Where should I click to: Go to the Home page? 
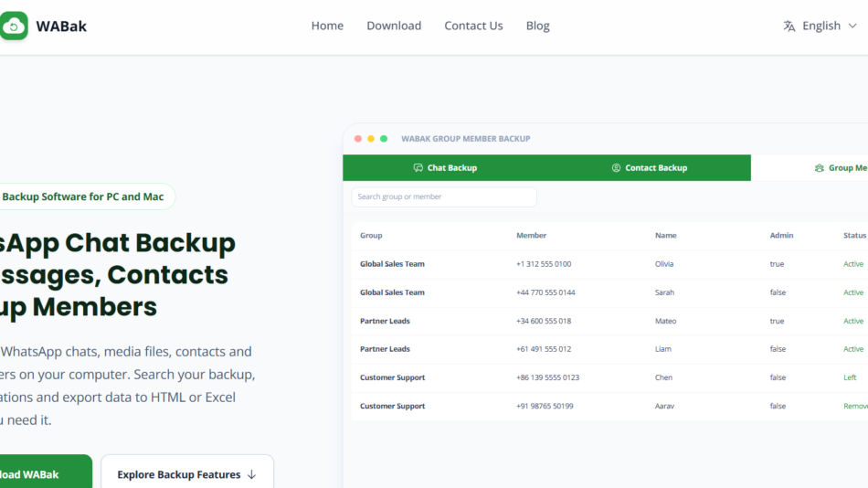point(327,26)
